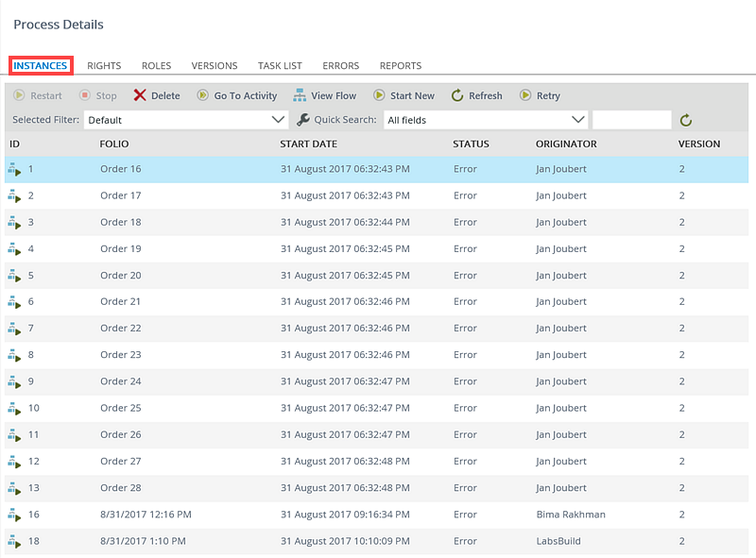
Task: Sort by the Status column header
Action: (x=471, y=144)
